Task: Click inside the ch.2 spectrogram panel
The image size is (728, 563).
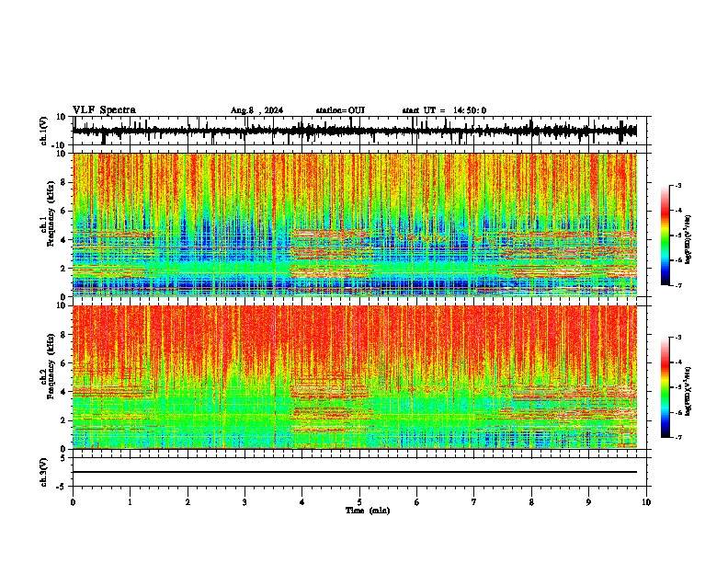Action: (x=355, y=377)
